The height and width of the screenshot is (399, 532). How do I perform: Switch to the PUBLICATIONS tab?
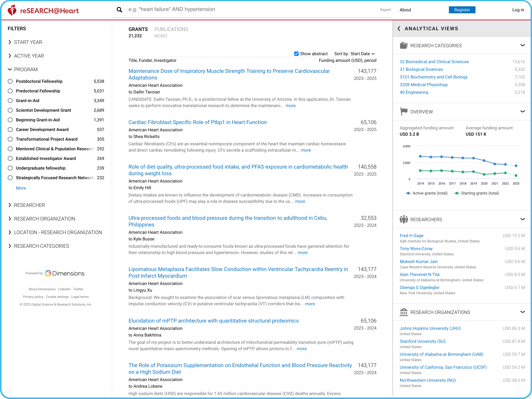[x=171, y=29]
